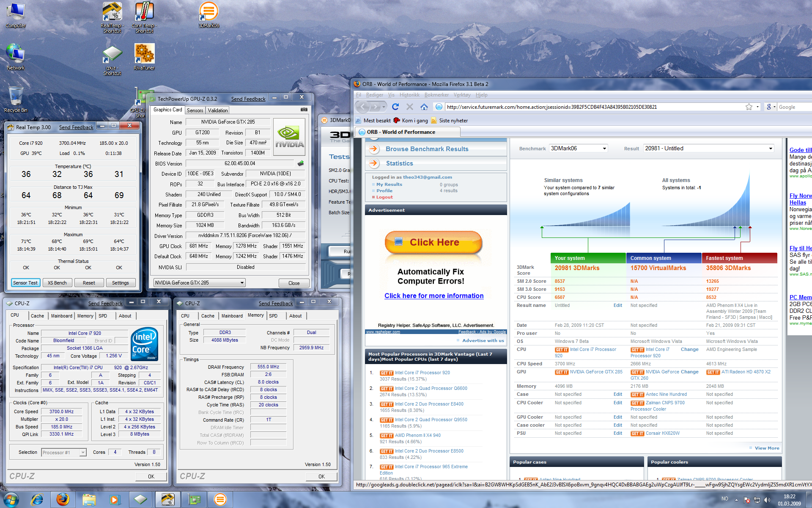Click the View More link
Image resolution: width=812 pixels, height=508 pixels.
(x=767, y=448)
